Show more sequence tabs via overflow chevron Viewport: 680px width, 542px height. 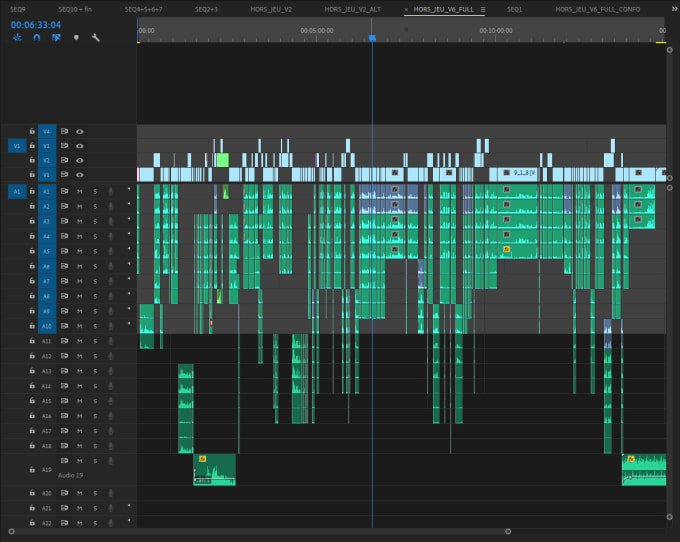click(675, 9)
